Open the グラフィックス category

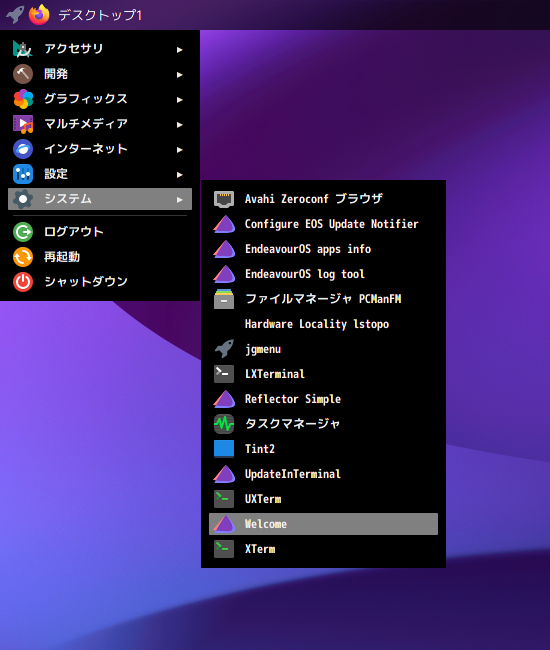point(100,99)
